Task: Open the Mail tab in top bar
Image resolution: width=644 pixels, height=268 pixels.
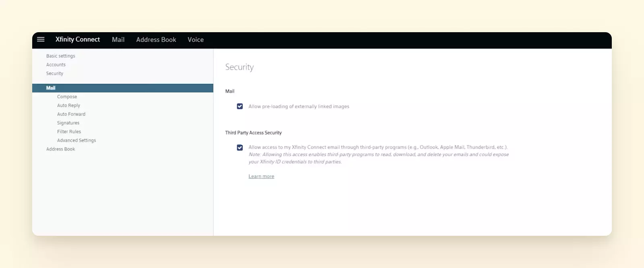Action: coord(118,39)
